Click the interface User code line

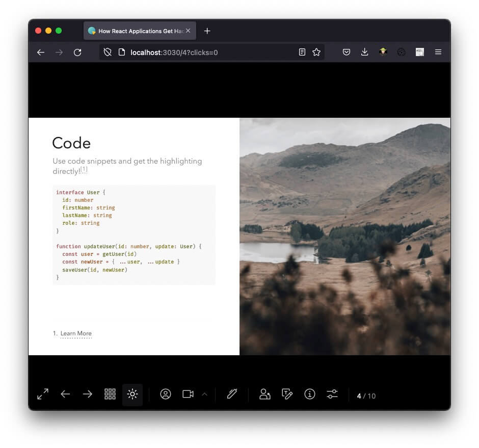click(81, 192)
